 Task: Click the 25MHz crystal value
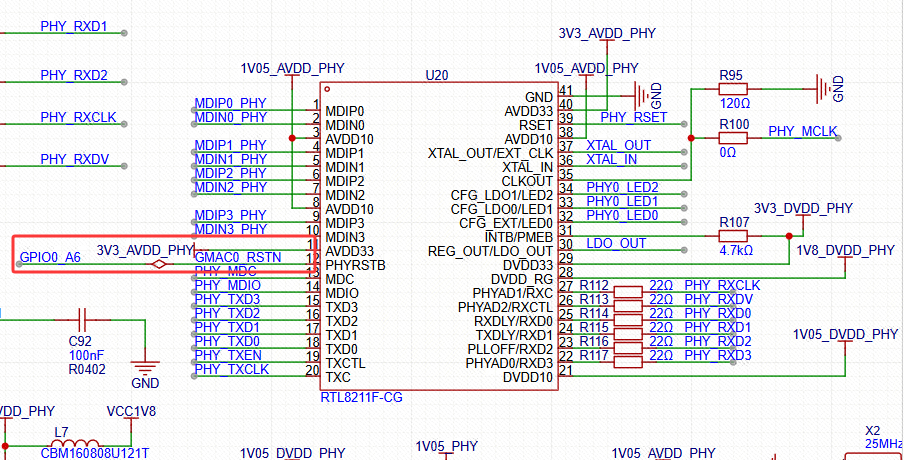tap(883, 444)
